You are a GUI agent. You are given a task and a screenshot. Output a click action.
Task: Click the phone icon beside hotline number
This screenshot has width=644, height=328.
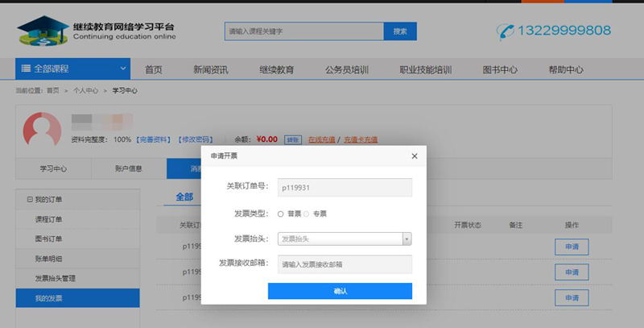click(506, 31)
